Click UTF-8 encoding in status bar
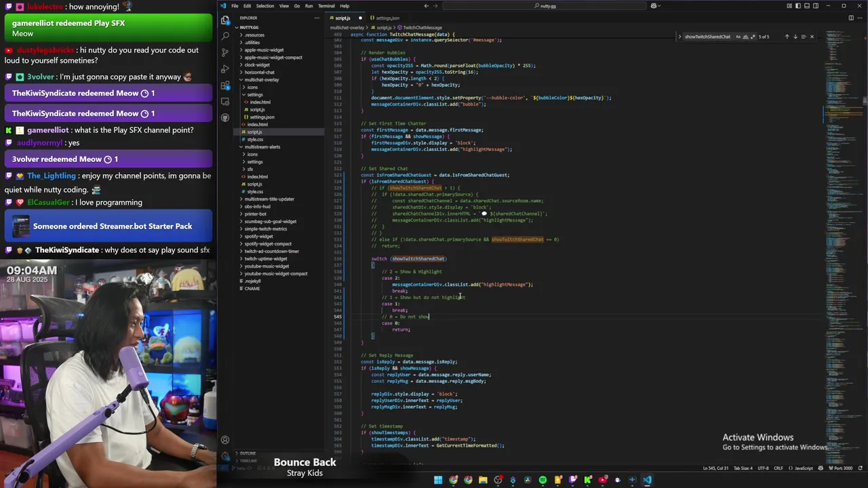The width and height of the screenshot is (868, 488). pos(763,468)
